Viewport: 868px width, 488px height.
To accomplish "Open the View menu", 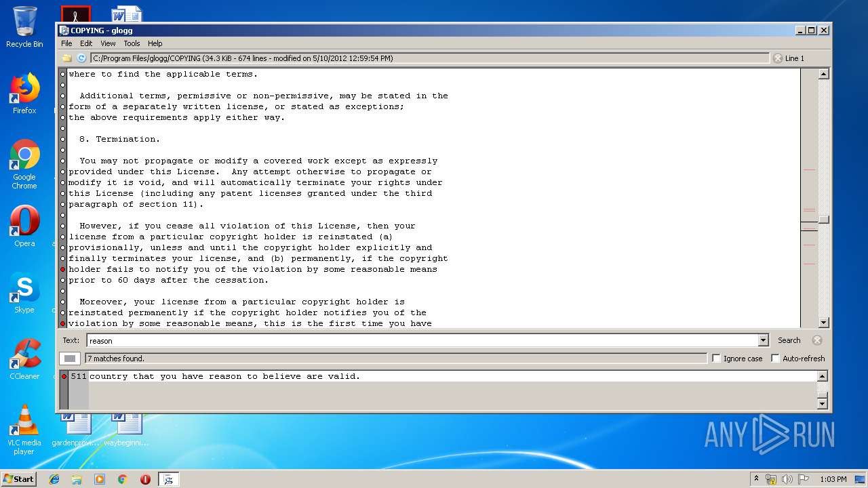I will pyautogui.click(x=108, y=43).
